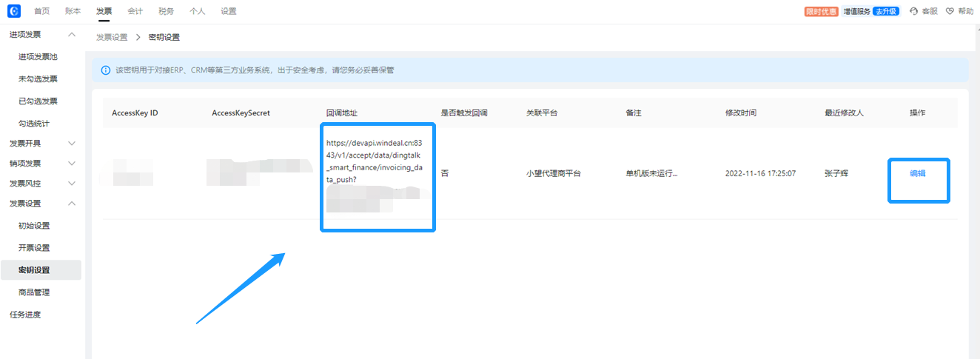The height and width of the screenshot is (359, 980).
Task: Expand the 发票风控 sidebar section
Action: tap(72, 184)
